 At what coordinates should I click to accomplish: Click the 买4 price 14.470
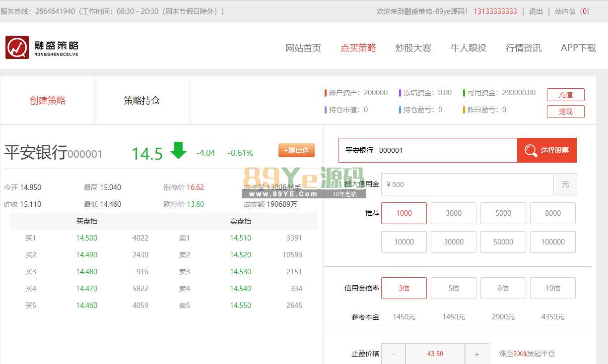(x=87, y=289)
